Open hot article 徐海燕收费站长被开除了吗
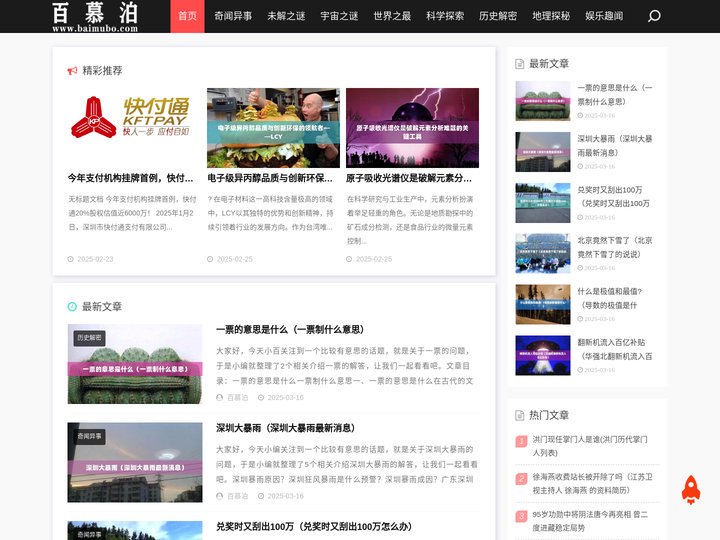720x540 pixels. (x=592, y=484)
